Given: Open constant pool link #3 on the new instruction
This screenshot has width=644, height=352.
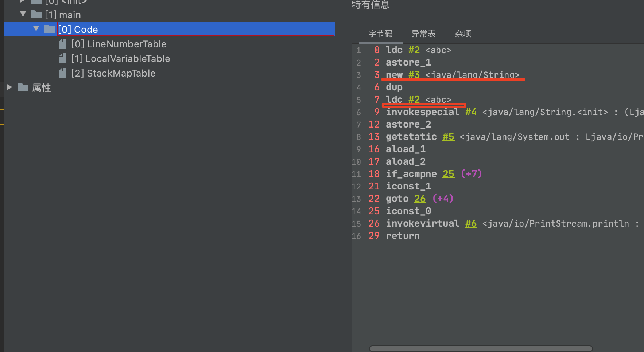Looking at the screenshot, I should [x=414, y=75].
